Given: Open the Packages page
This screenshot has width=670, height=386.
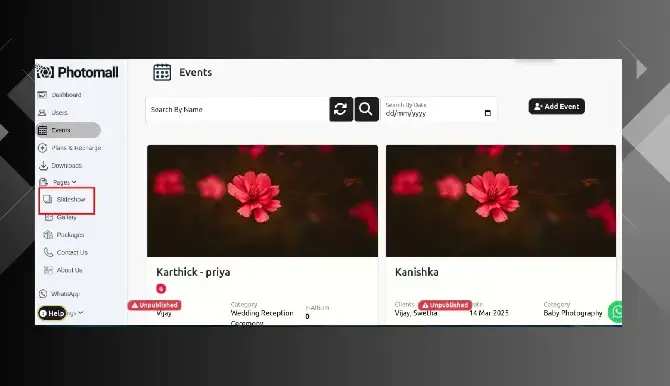Looking at the screenshot, I should point(64,235).
